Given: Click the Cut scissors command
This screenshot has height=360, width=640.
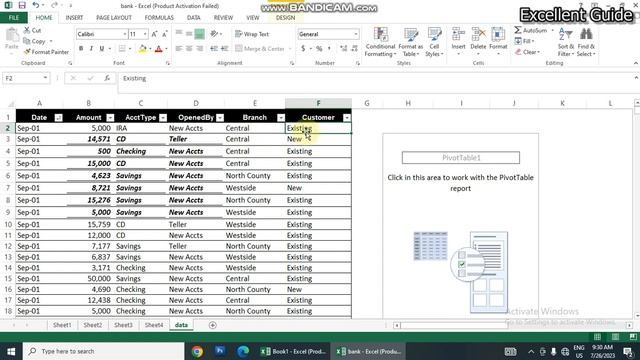Looking at the screenshot, I should point(33,30).
